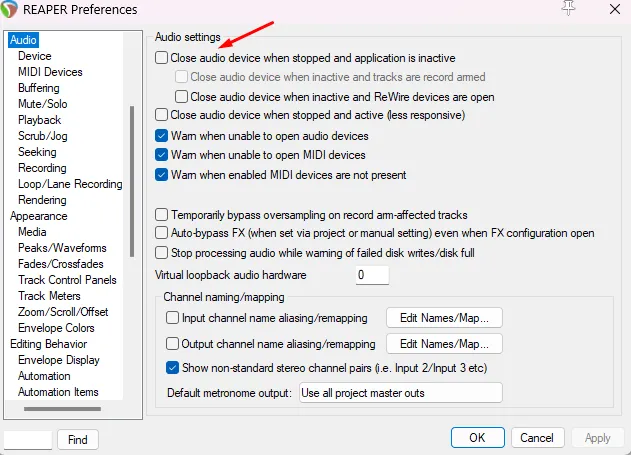Select Recording preferences page
The image size is (631, 455).
[x=42, y=168]
